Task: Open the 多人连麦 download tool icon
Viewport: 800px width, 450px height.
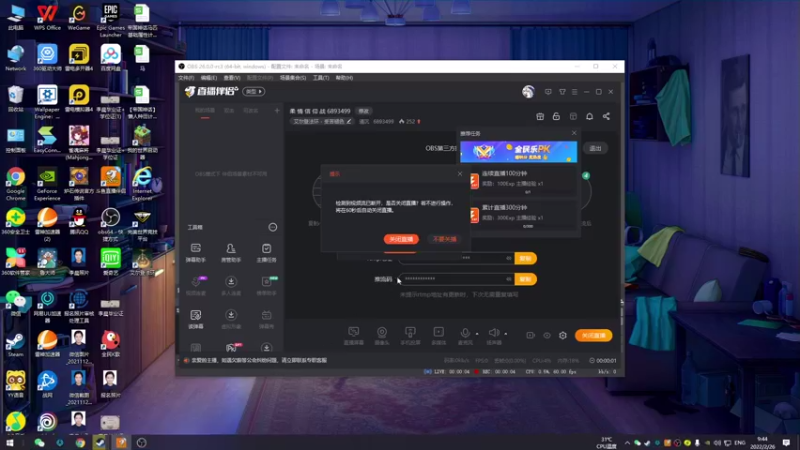Action: (231, 286)
